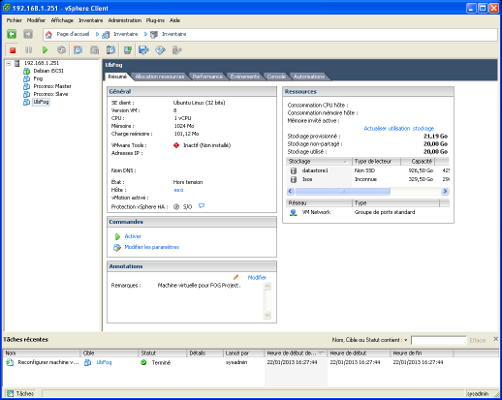The width and height of the screenshot is (502, 400).
Task: Open the Administration menu
Action: (125, 20)
